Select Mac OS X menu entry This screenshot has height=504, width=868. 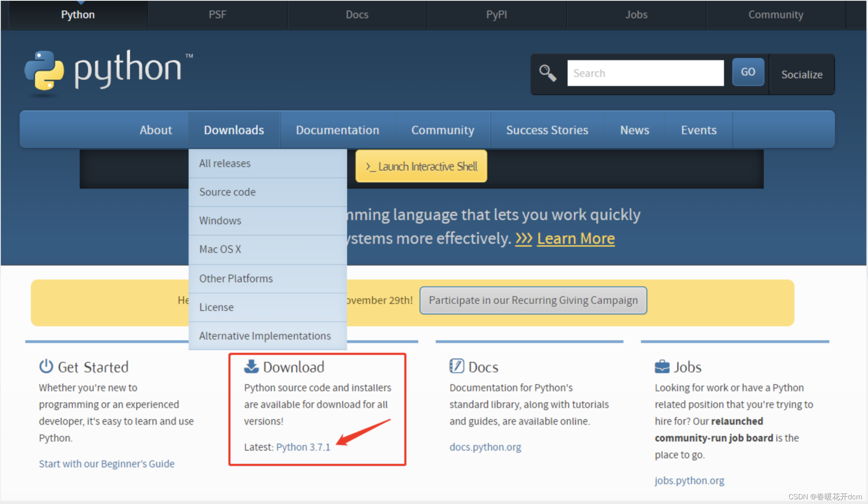220,249
